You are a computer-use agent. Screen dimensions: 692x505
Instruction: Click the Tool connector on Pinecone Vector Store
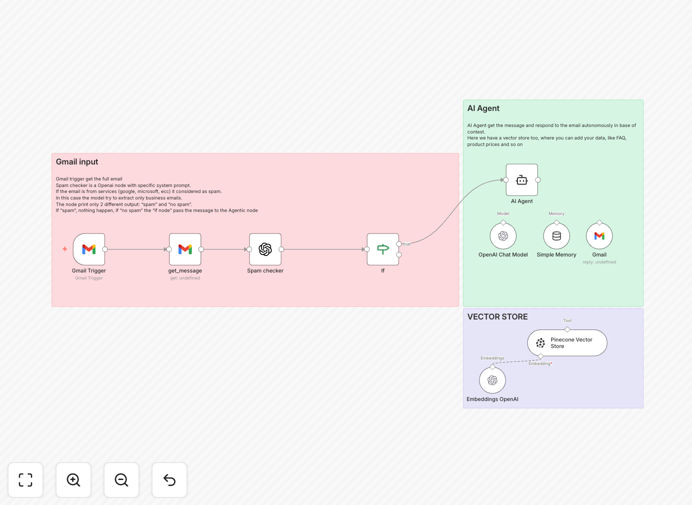coord(567,329)
